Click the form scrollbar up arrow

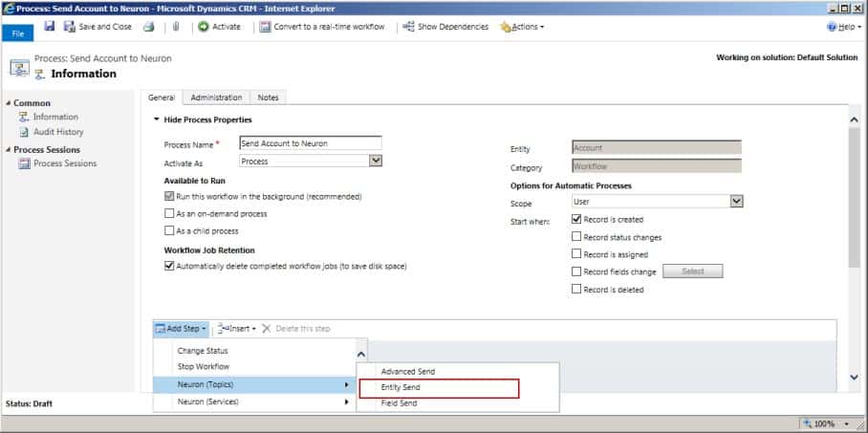coord(854,120)
